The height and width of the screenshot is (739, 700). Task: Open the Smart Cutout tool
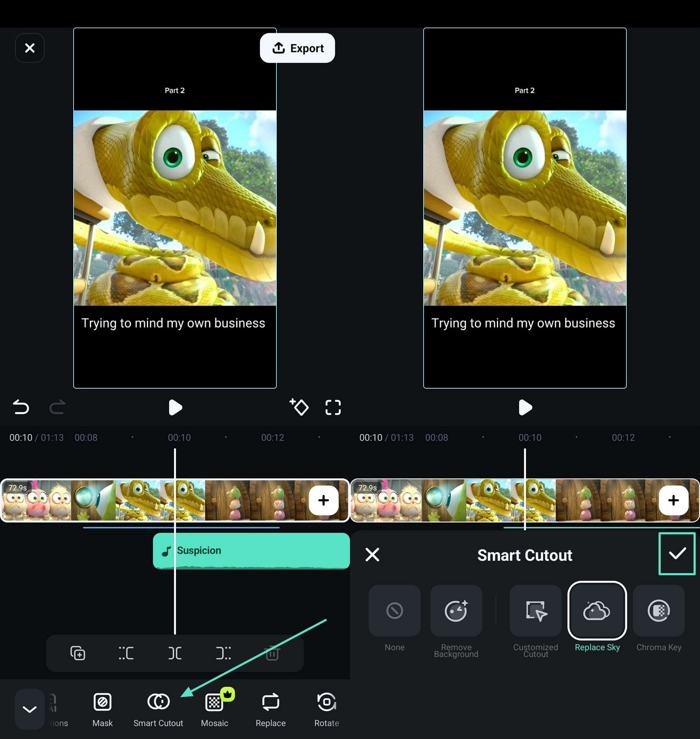[158, 710]
